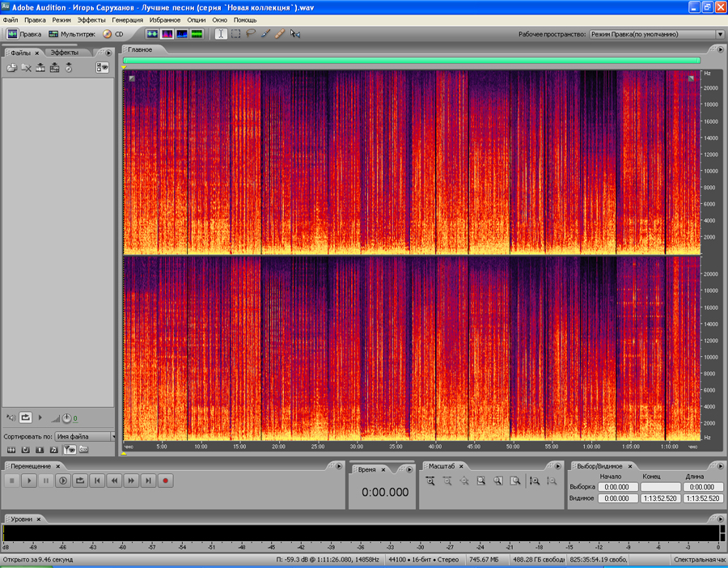This screenshot has height=568, width=728.
Task: Click the Import File icon in Files panel
Action: click(12, 68)
